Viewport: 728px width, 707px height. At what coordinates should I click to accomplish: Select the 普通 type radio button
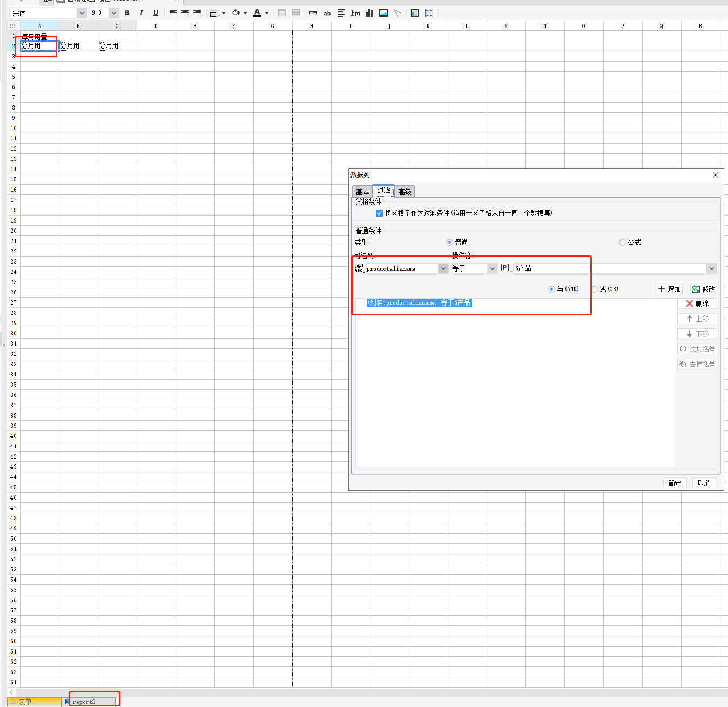(449, 242)
